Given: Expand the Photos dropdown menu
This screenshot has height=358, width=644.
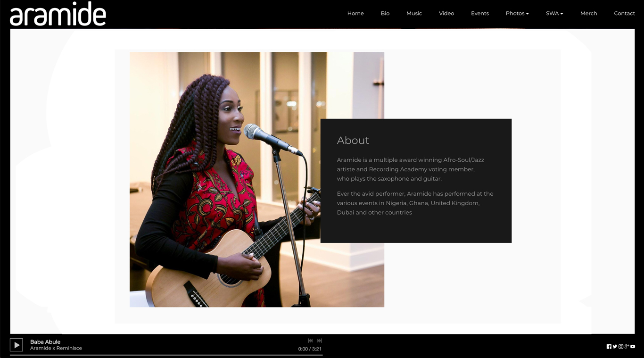Looking at the screenshot, I should [517, 13].
